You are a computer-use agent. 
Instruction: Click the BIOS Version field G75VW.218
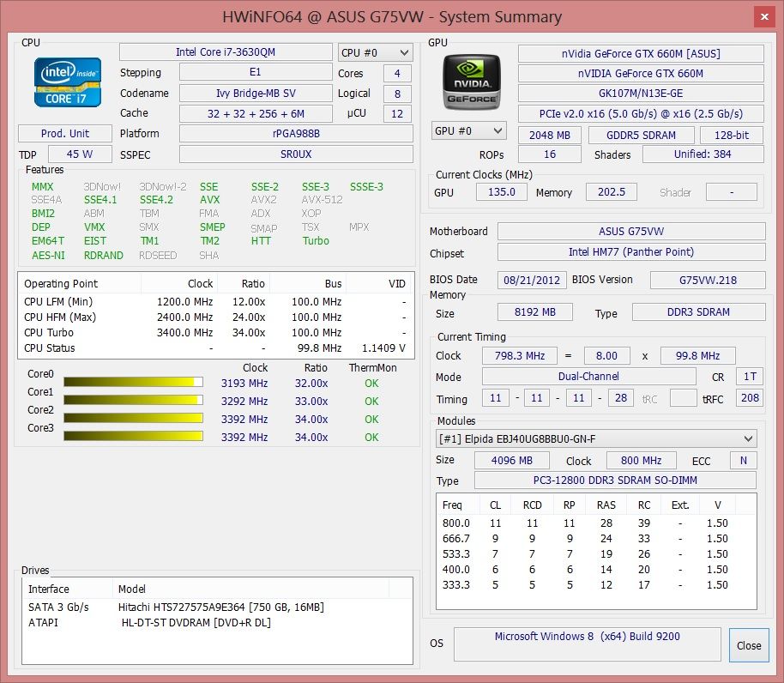click(708, 280)
